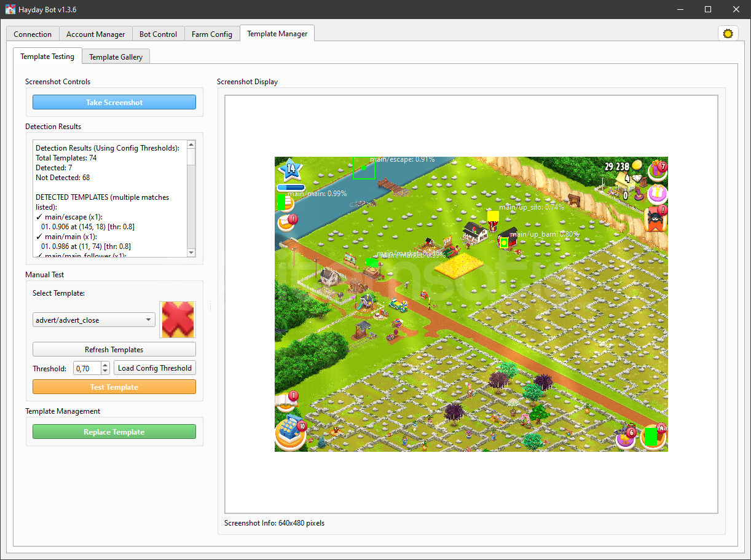Click the 'Detected: 7' line
Image resolution: width=751 pixels, height=560 pixels.
53,168
